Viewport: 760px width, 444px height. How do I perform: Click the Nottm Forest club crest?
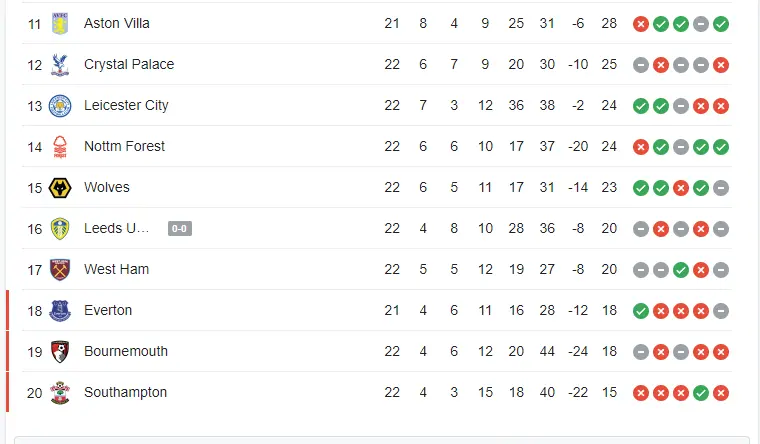(x=61, y=146)
